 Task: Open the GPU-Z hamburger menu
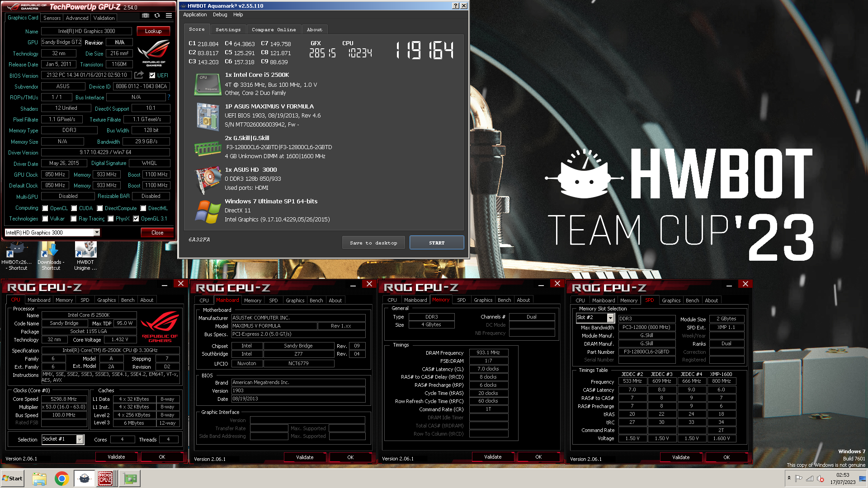pyautogui.click(x=169, y=16)
